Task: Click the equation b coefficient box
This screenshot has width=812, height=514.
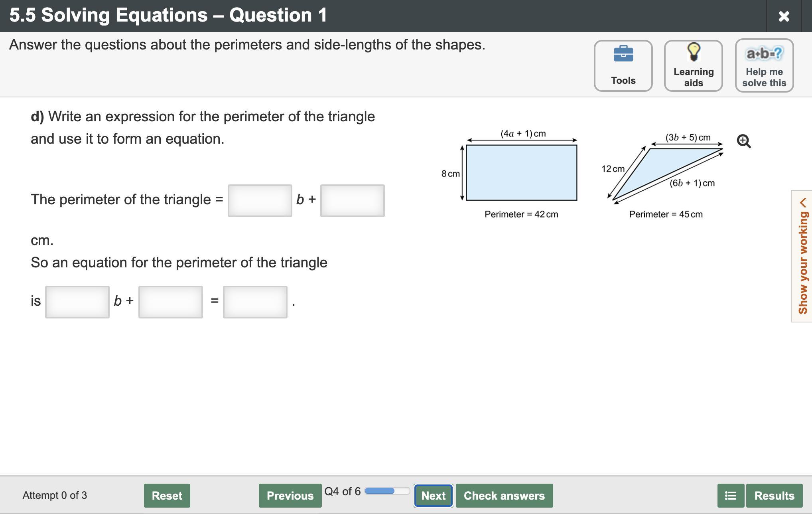Action: pos(77,302)
